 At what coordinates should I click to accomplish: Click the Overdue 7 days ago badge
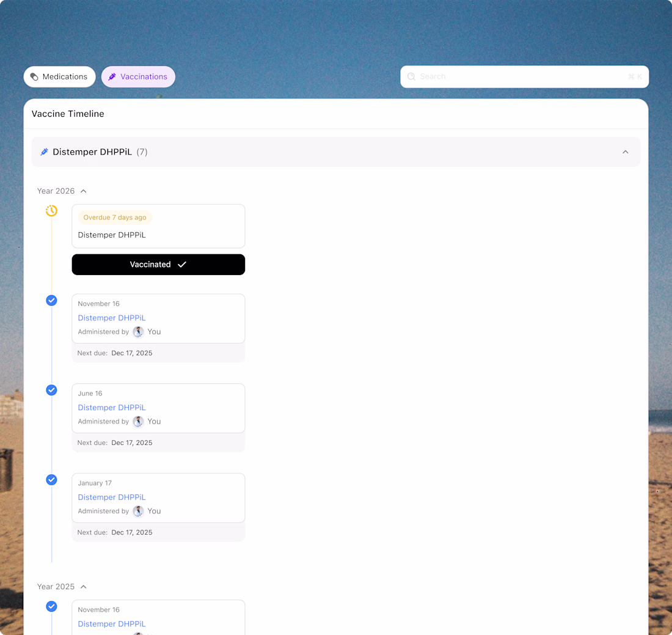(x=115, y=218)
